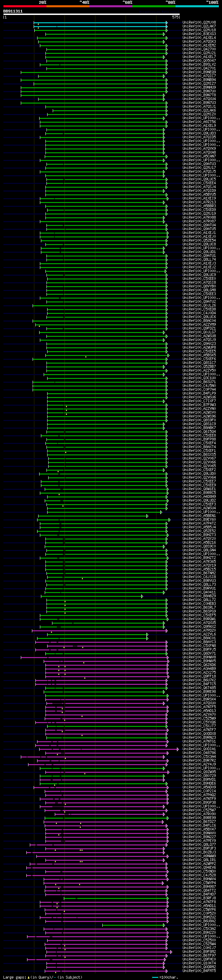Select hit label UniRef100_A7PDZ0
This screenshot has height=980, width=222.
tap(199, 630)
